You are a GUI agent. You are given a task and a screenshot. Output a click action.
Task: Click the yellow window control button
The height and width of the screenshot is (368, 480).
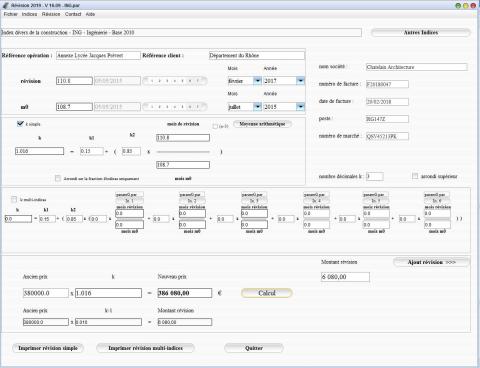466,6
